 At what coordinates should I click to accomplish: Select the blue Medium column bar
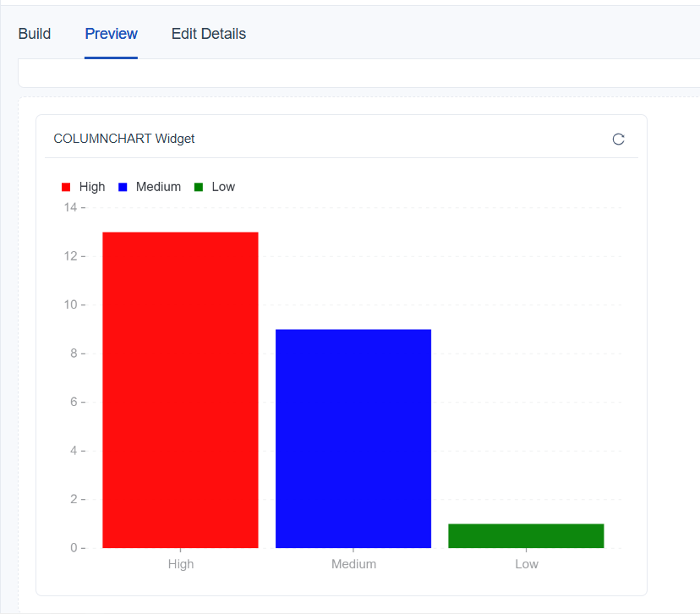click(353, 438)
